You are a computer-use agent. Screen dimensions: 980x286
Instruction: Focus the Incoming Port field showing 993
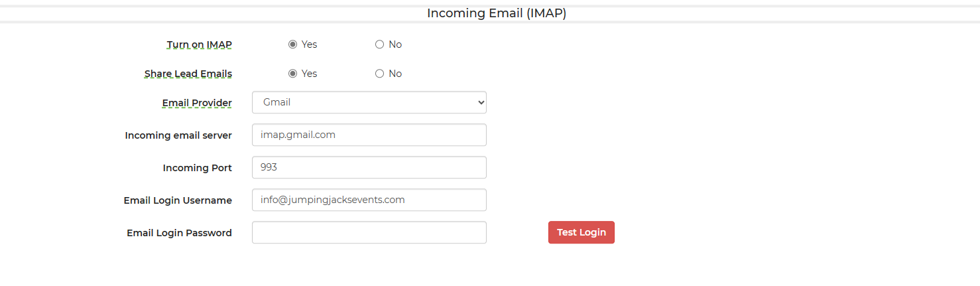coord(369,167)
